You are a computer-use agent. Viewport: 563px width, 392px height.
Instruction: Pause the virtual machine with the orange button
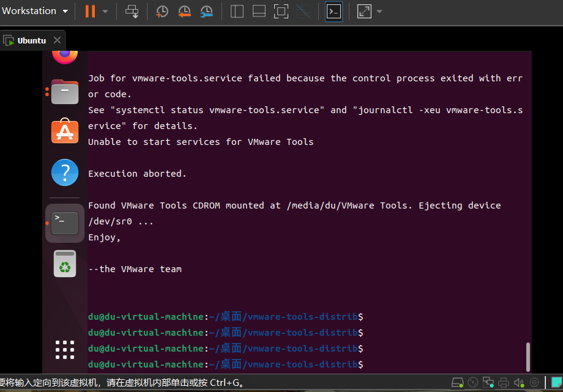click(90, 12)
